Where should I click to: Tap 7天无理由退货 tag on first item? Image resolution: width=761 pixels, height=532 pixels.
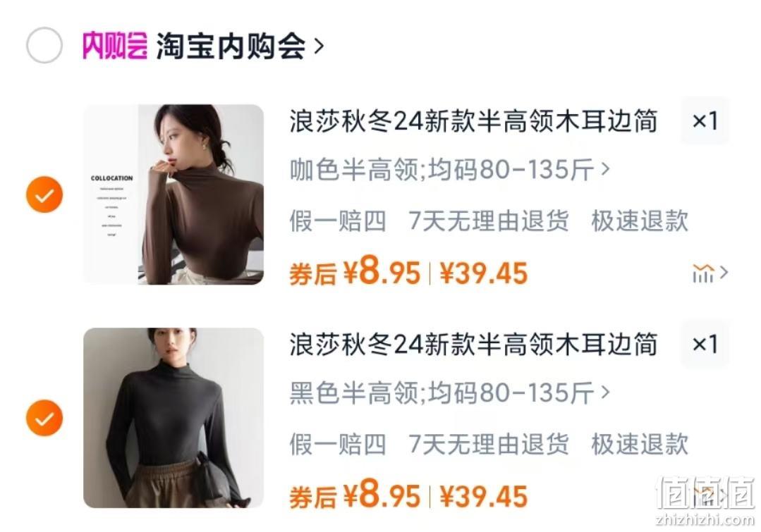pos(488,221)
